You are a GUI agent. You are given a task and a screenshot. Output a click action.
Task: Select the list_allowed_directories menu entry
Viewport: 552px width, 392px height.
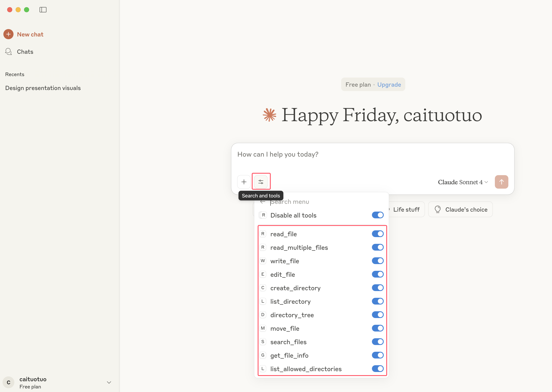(x=306, y=369)
